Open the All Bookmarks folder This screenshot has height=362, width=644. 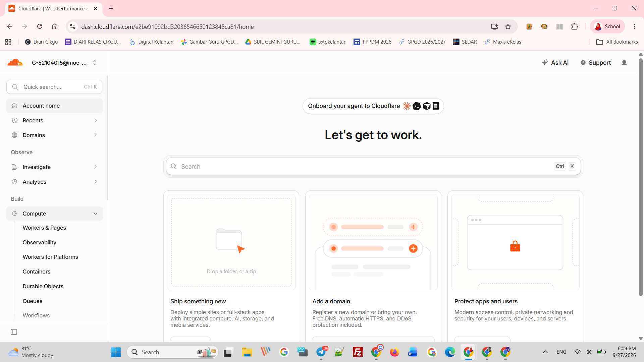click(x=617, y=42)
